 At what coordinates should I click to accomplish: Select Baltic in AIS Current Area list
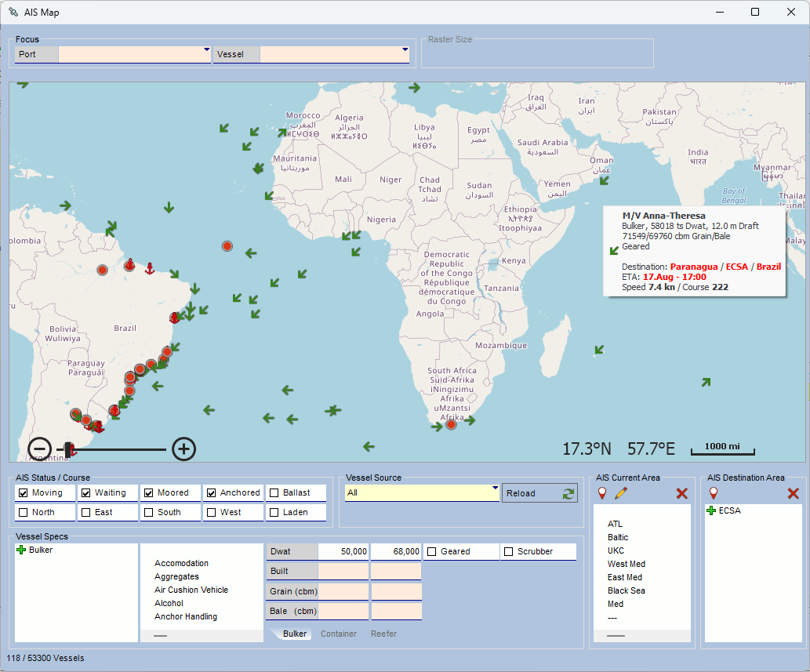pyautogui.click(x=618, y=537)
